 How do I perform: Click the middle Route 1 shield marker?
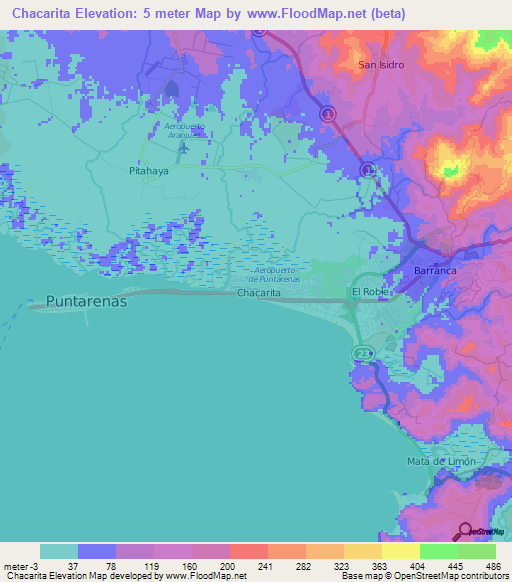[x=328, y=114]
